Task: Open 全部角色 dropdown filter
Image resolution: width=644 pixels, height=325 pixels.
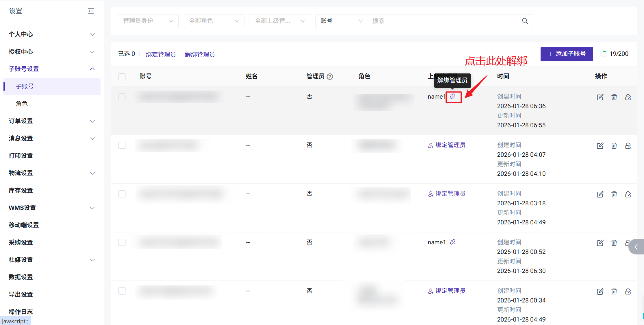Action: point(214,21)
